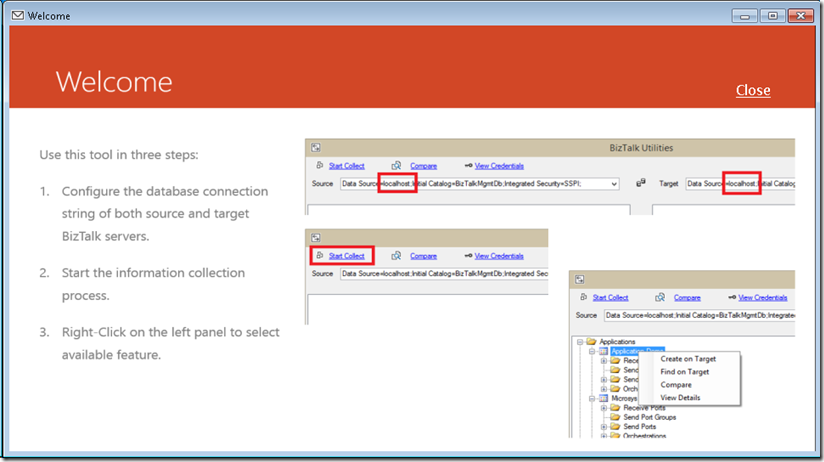Open the Source connection string dropdown arrow

coord(613,184)
